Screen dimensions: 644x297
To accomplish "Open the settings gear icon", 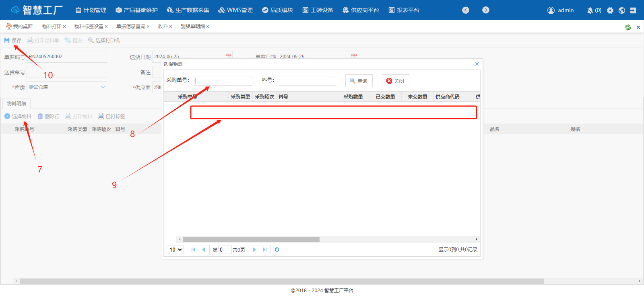I will coord(610,10).
